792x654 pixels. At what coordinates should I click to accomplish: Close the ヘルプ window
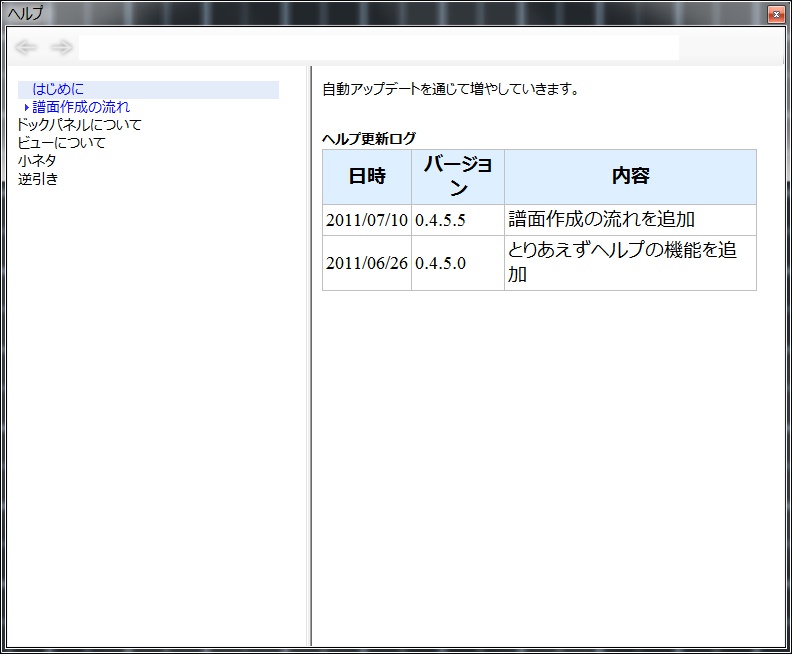point(775,14)
